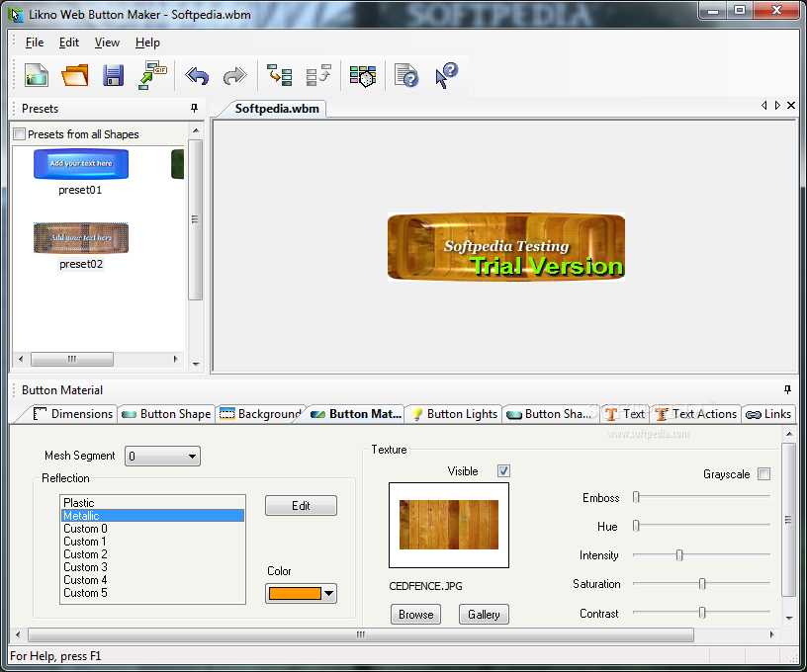Screen dimensions: 807x672
Task: Pin the Button Material panel
Action: (x=787, y=389)
